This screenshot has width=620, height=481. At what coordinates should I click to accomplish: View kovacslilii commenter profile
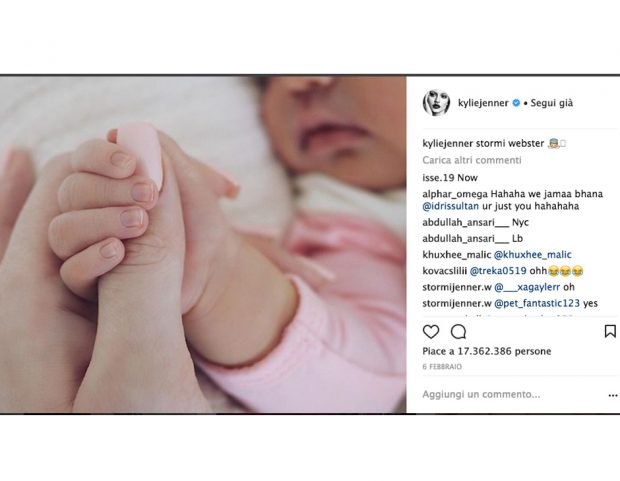[445, 271]
